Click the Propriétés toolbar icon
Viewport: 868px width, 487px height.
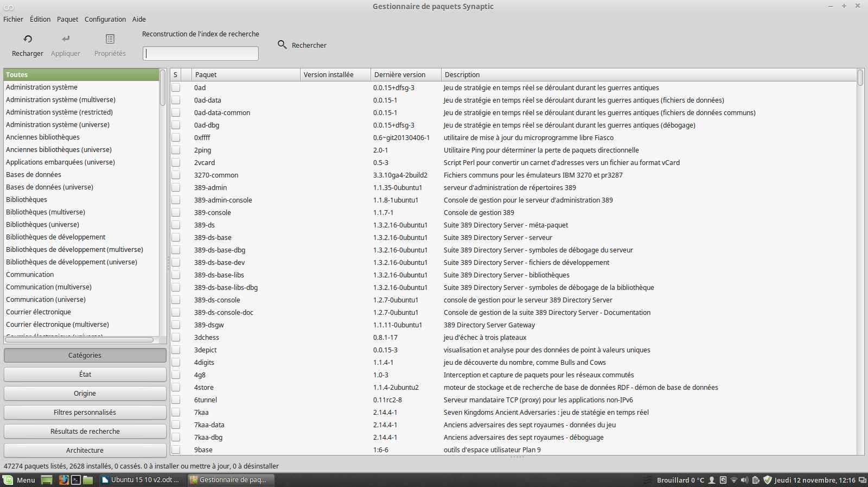(110, 39)
